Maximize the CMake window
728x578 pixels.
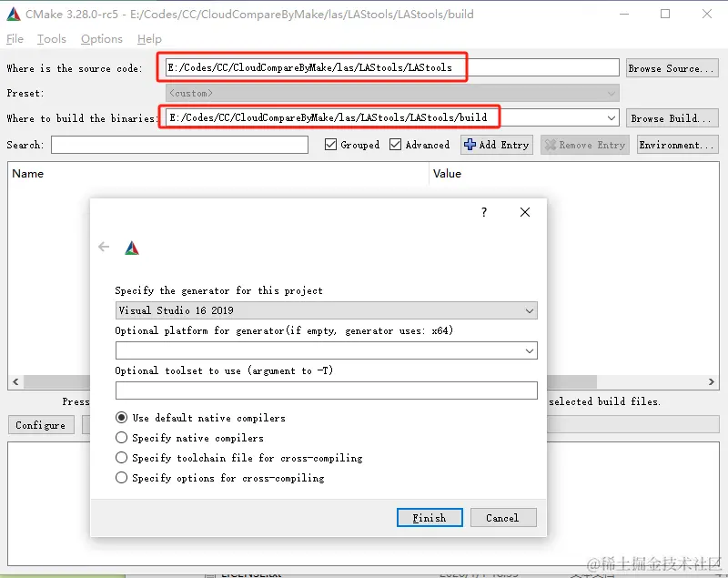pos(665,14)
